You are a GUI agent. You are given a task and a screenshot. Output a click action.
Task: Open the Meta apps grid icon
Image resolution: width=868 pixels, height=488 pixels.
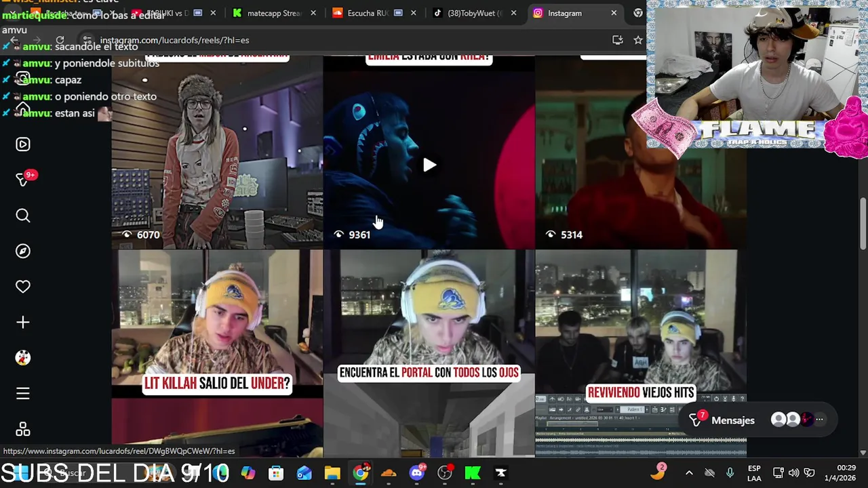[x=23, y=430]
